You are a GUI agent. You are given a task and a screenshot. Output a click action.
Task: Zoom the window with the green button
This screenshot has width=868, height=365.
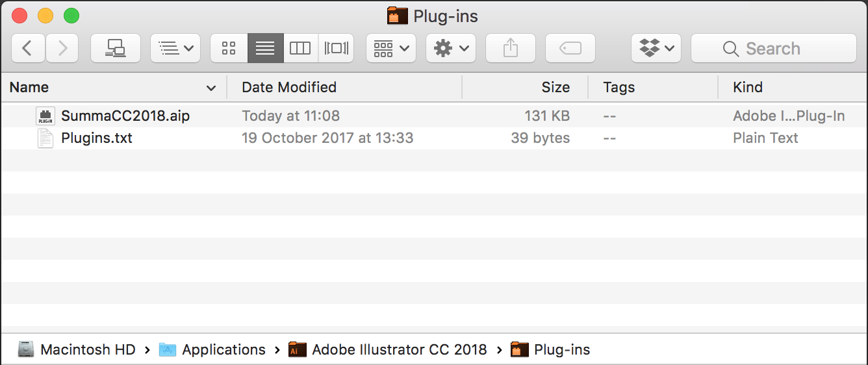[71, 16]
